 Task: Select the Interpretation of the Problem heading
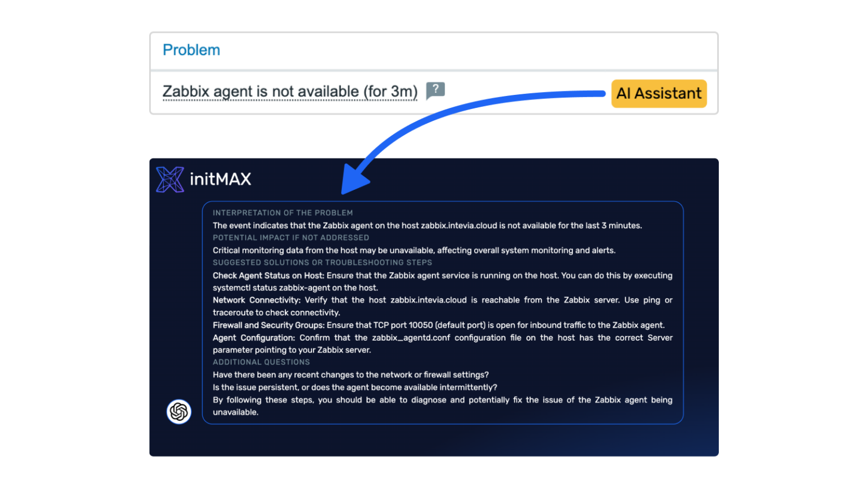tap(283, 213)
